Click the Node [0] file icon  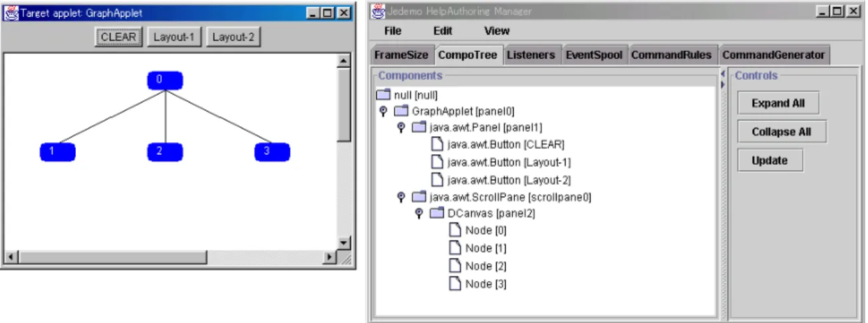(455, 231)
